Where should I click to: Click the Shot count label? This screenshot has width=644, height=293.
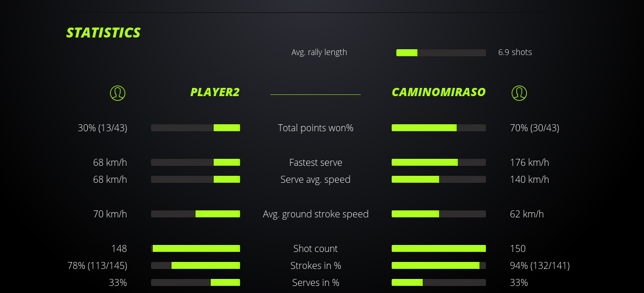[316, 248]
